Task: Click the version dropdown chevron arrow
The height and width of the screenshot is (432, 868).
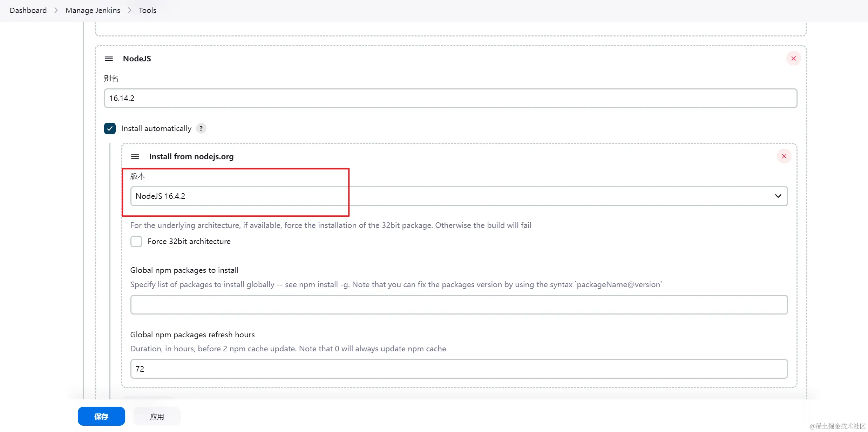Action: tap(778, 196)
